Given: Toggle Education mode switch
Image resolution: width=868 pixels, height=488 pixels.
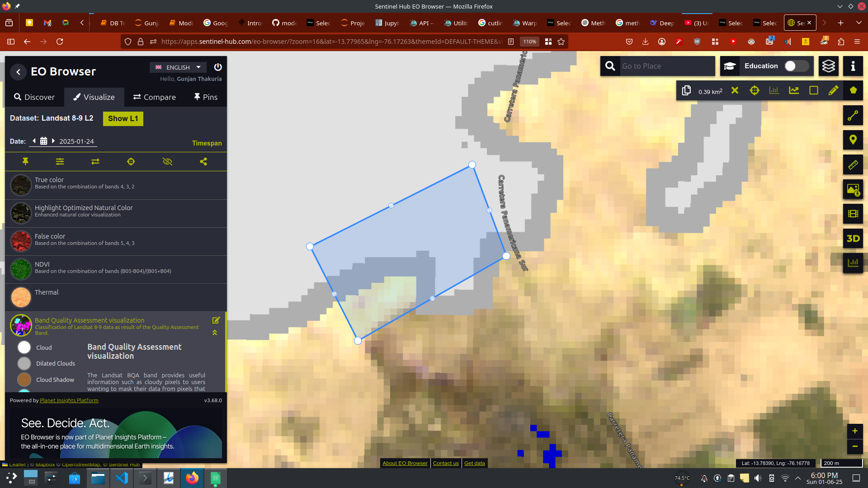Looking at the screenshot, I should tap(797, 66).
